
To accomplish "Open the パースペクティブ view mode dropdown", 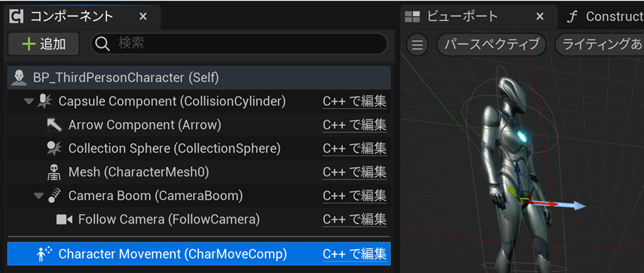I will pyautogui.click(x=491, y=44).
